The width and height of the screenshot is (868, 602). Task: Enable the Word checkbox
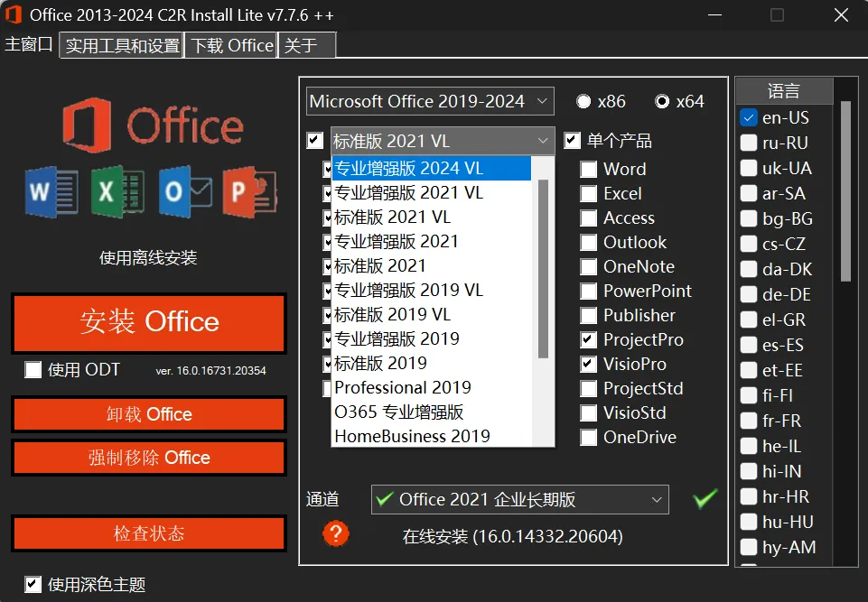click(588, 169)
